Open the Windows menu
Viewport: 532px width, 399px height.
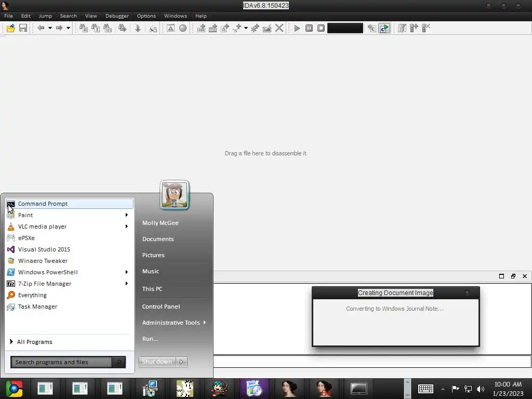[176, 16]
